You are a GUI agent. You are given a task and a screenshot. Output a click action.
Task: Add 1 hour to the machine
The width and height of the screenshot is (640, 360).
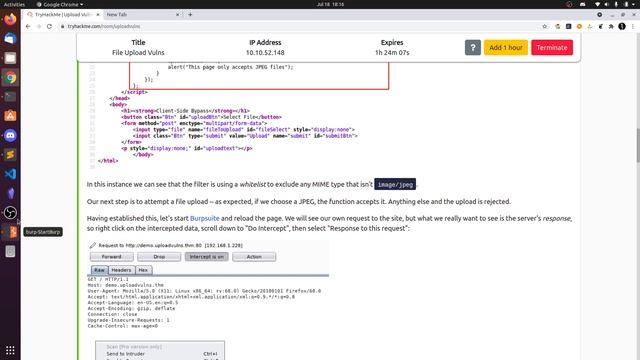(x=506, y=47)
